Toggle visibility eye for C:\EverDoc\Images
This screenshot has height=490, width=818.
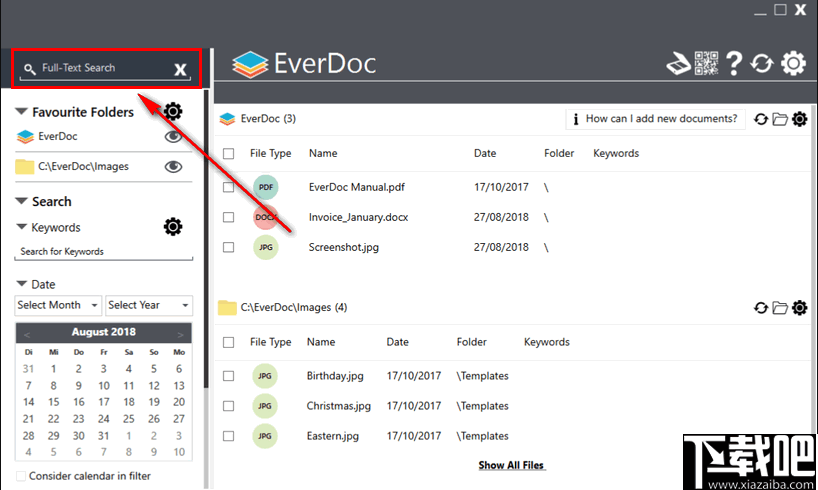coord(173,166)
